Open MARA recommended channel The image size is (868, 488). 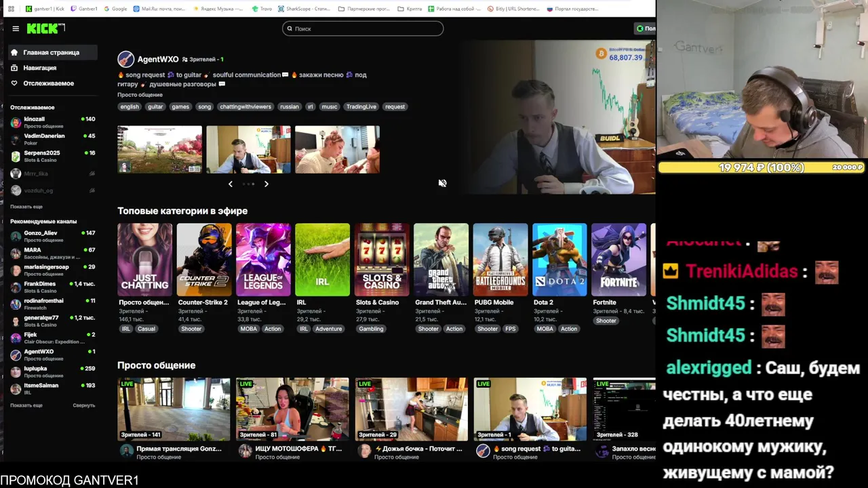click(52, 253)
